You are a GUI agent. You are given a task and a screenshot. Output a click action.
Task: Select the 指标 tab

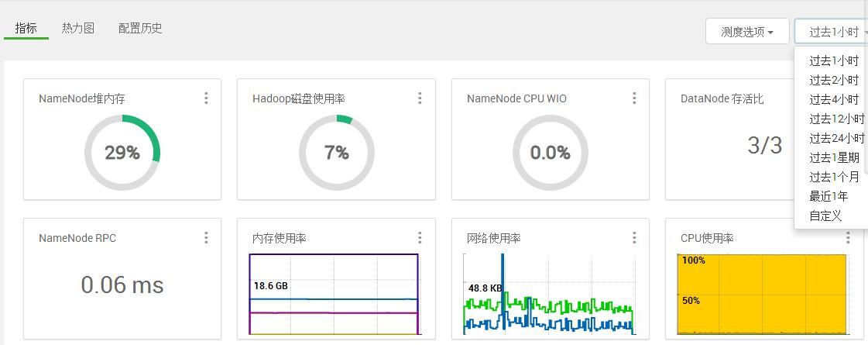pos(26,28)
